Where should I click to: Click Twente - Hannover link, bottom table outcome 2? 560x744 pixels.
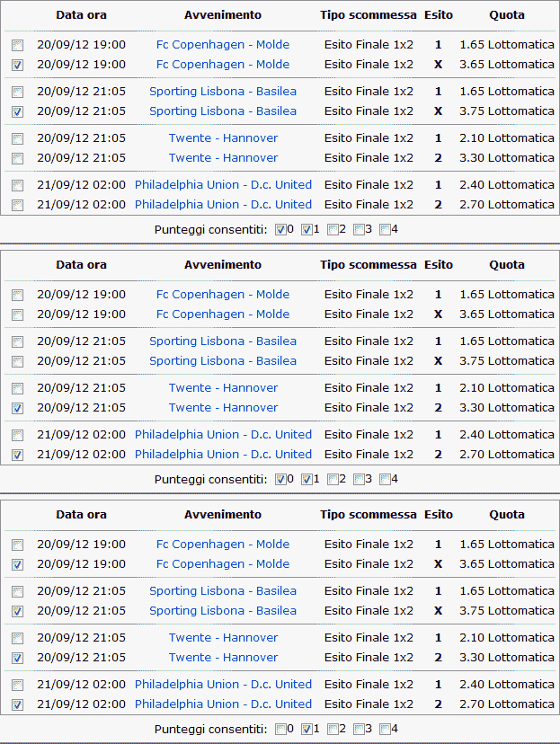223,658
